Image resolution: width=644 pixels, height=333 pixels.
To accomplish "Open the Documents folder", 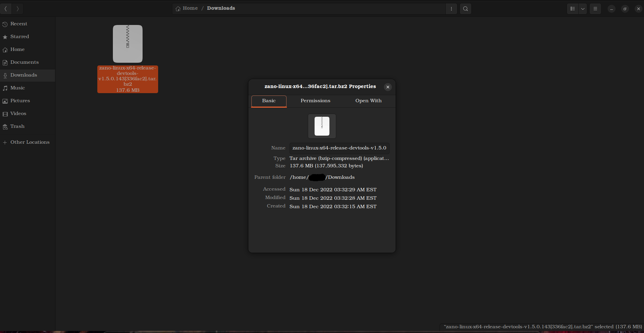I will point(24,62).
